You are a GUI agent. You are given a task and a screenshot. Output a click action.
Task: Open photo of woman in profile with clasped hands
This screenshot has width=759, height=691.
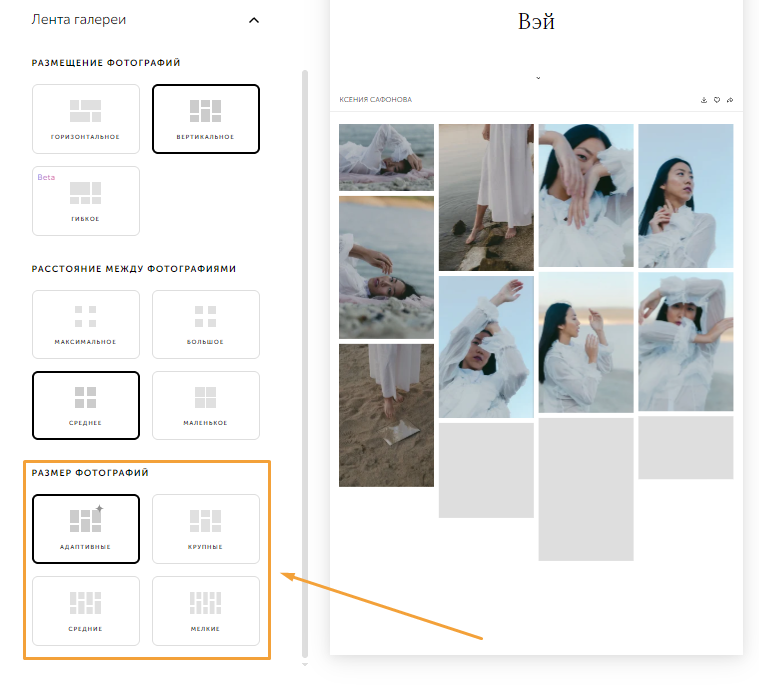pyautogui.click(x=685, y=196)
